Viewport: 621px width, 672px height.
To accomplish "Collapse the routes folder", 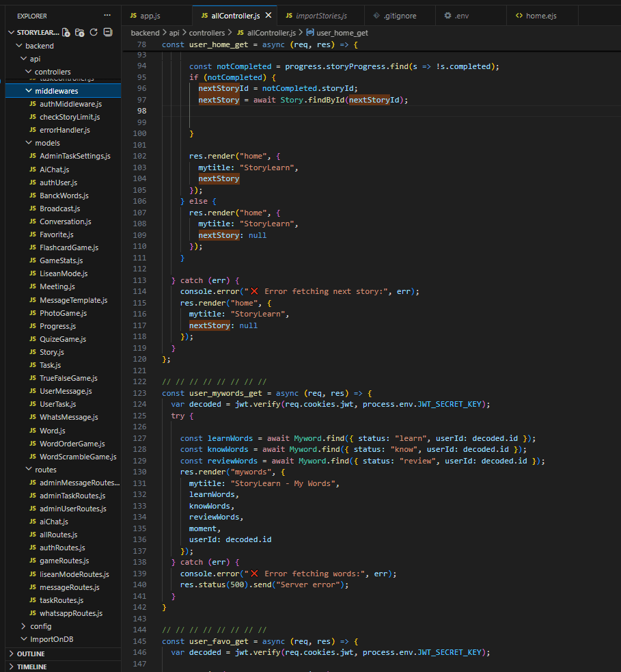I will pyautogui.click(x=45, y=470).
